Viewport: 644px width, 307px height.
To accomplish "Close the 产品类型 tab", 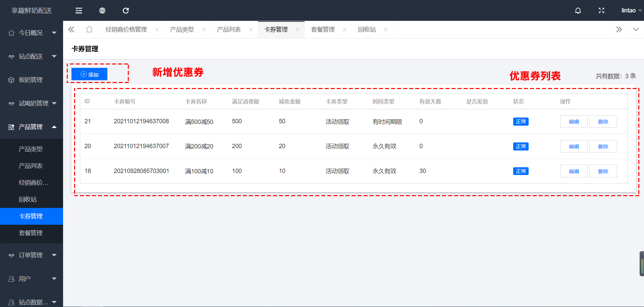I will point(204,30).
